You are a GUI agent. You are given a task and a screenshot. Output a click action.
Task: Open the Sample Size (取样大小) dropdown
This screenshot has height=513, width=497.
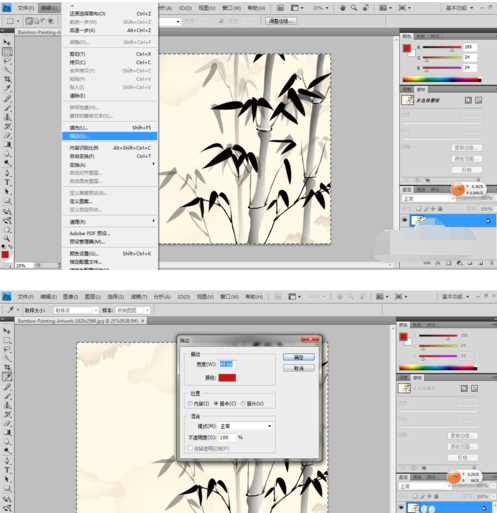click(x=76, y=310)
